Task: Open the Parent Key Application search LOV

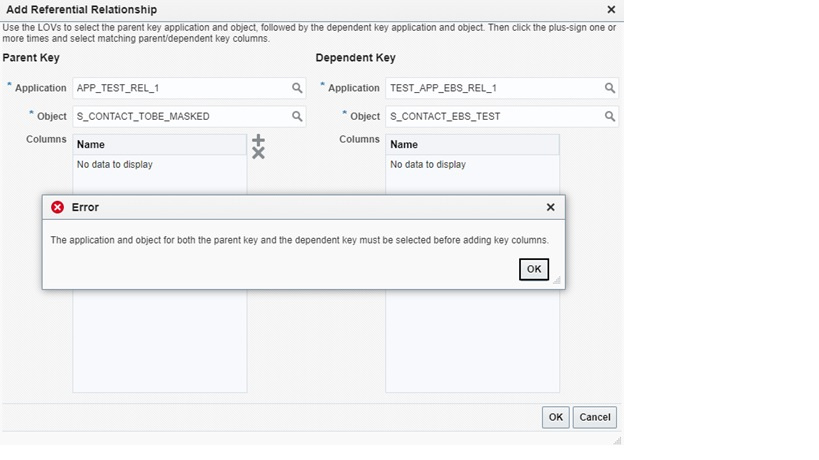Action: [x=297, y=88]
